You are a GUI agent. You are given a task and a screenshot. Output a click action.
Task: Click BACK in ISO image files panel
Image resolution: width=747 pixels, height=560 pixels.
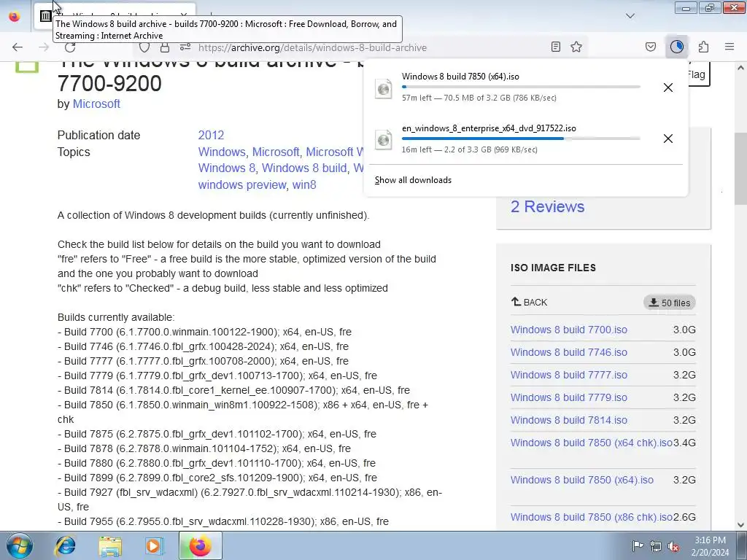click(x=529, y=302)
